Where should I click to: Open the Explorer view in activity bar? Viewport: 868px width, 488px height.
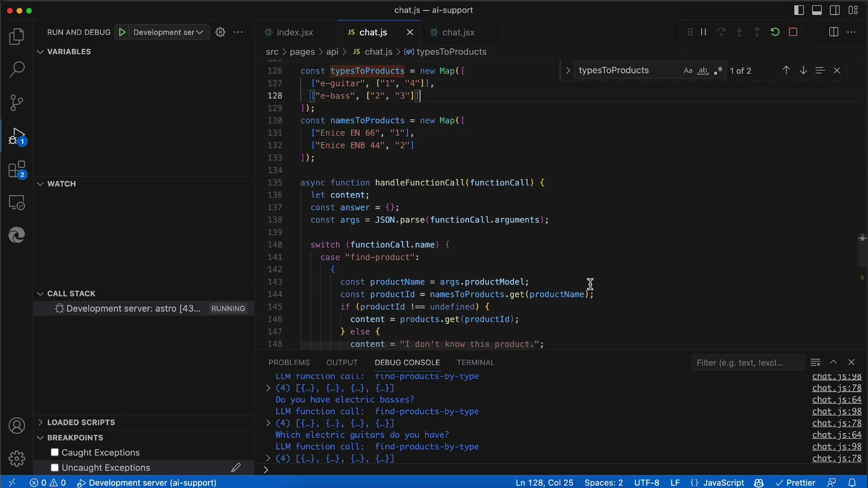(x=17, y=37)
